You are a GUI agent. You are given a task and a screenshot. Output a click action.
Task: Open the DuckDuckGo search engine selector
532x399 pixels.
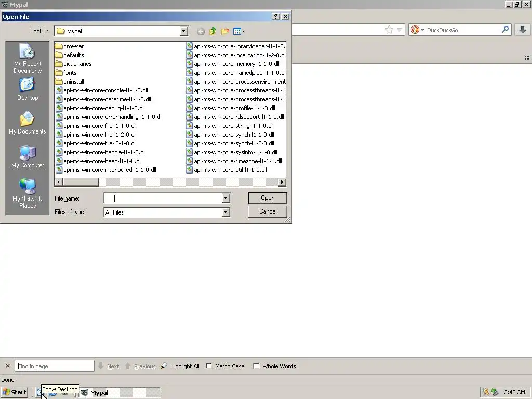(x=417, y=30)
